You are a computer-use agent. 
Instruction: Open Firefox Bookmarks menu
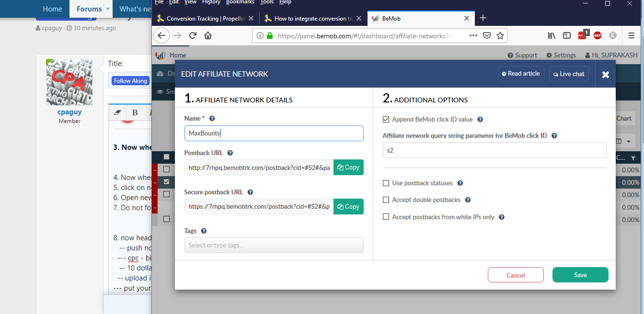[240, 2]
